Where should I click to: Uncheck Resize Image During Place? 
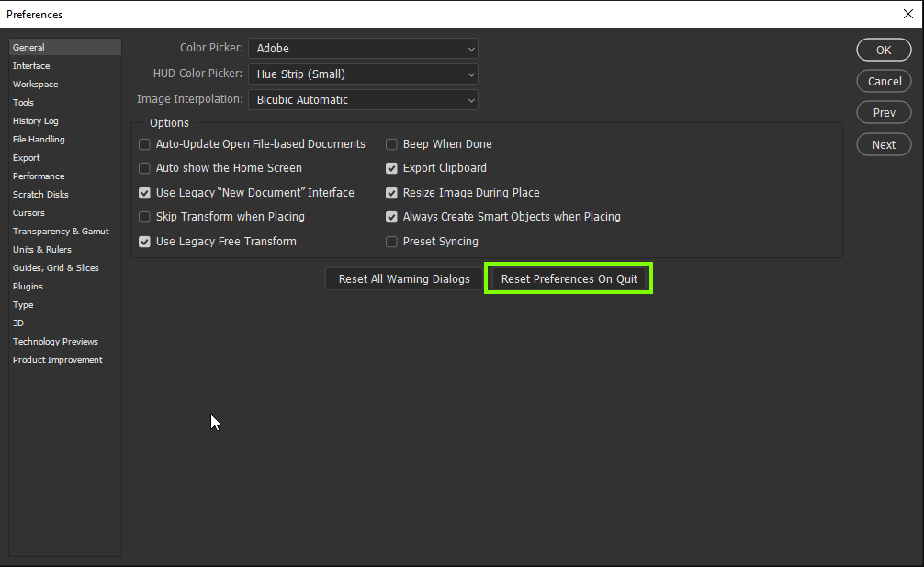pyautogui.click(x=391, y=193)
